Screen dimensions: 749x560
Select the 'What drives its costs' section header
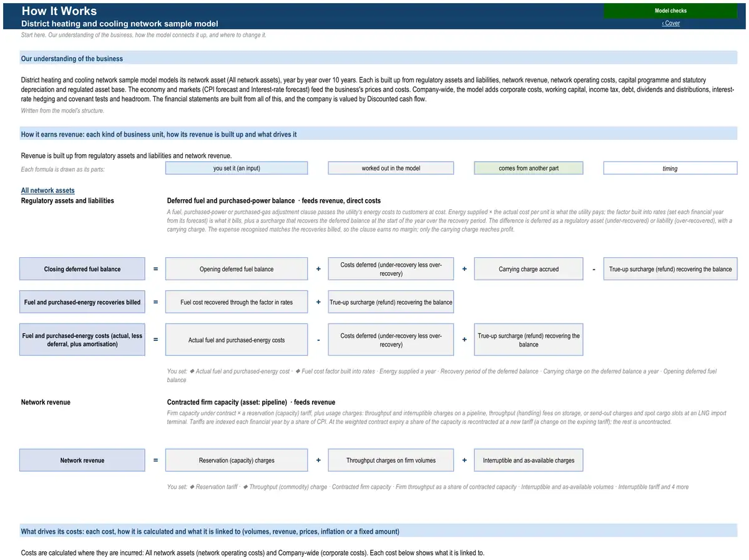[378, 531]
